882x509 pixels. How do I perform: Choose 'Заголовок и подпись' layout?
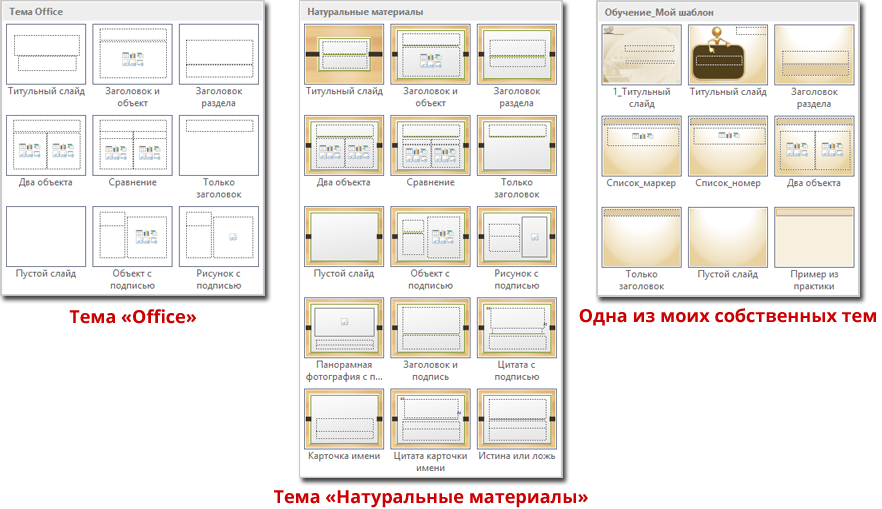[430, 328]
